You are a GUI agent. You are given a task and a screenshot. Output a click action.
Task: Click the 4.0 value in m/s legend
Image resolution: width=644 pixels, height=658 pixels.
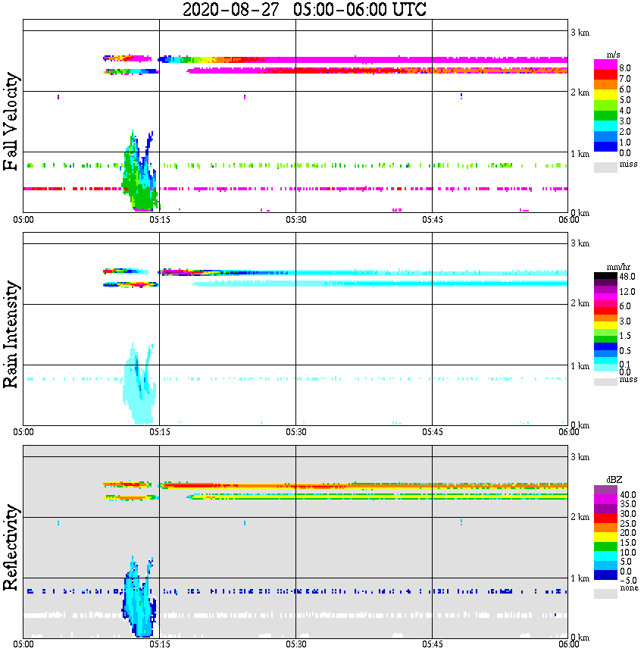pyautogui.click(x=625, y=111)
